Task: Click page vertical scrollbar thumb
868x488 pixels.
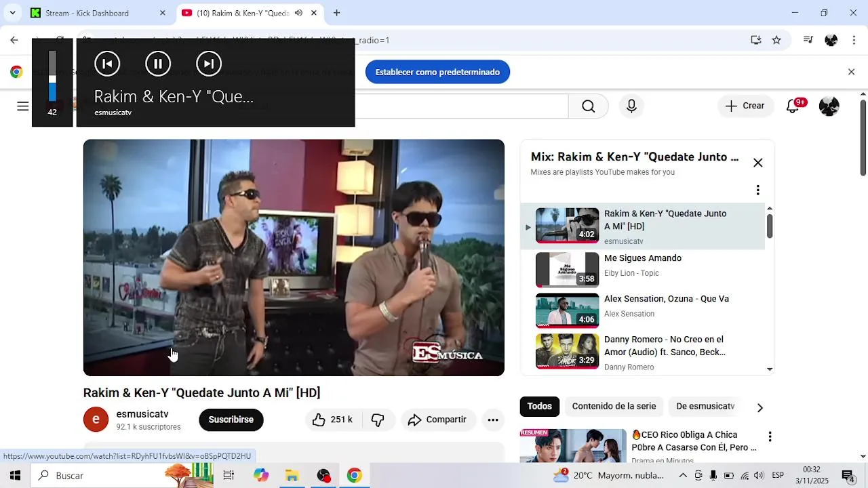Action: pyautogui.click(x=863, y=137)
